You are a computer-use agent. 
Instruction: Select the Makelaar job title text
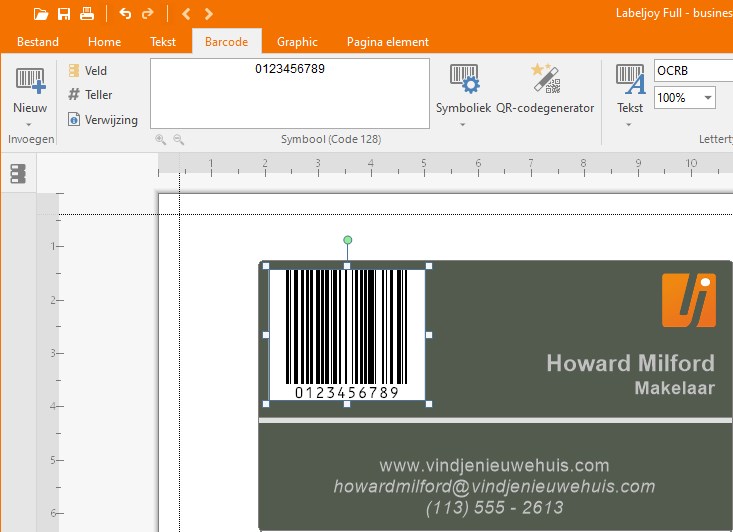(x=675, y=388)
